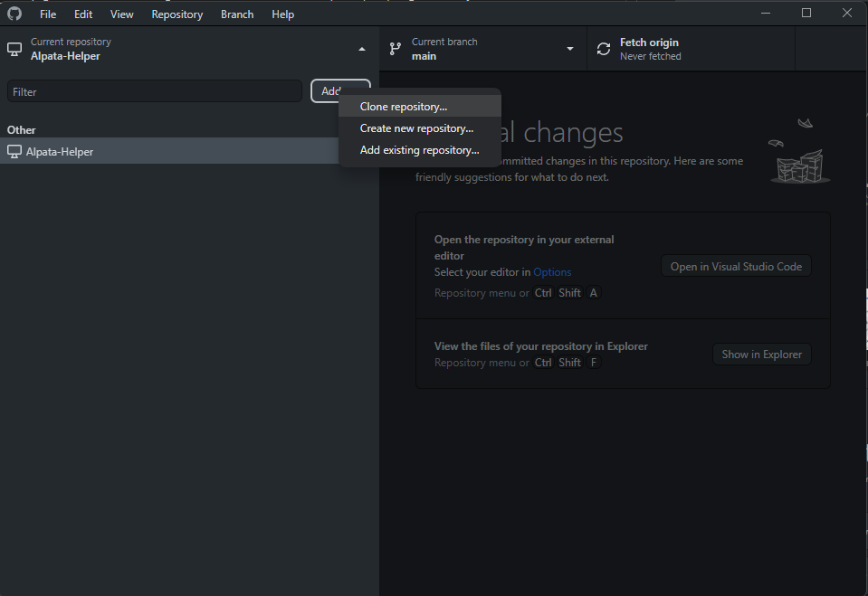Viewport: 868px width, 596px height.
Task: Click the GitHub logo icon in title bar
Action: pyautogui.click(x=14, y=14)
